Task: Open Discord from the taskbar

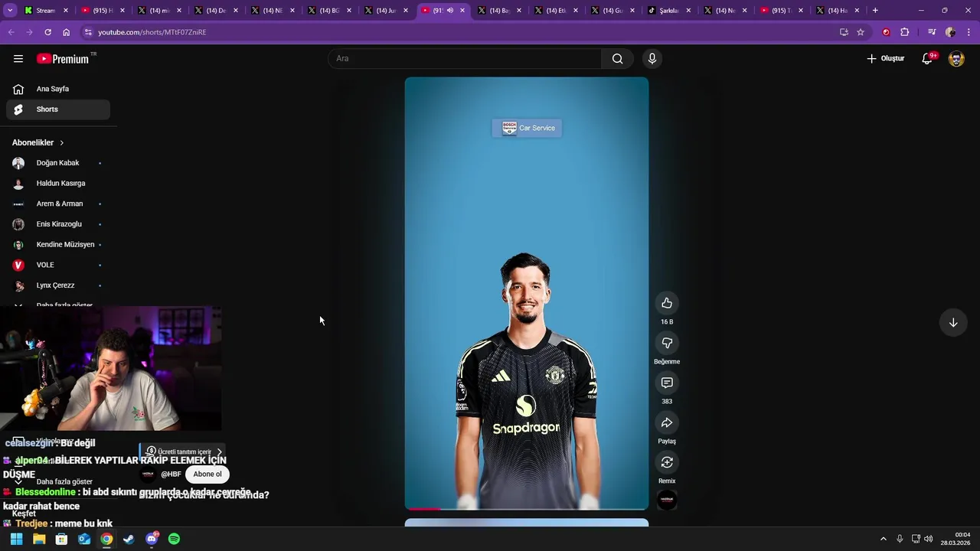Action: [x=152, y=539]
